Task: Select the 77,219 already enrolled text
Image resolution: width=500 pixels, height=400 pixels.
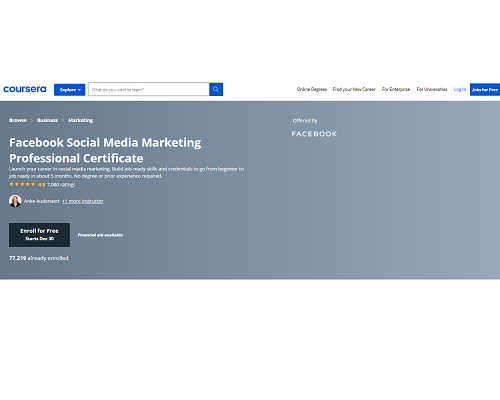Action: click(39, 258)
